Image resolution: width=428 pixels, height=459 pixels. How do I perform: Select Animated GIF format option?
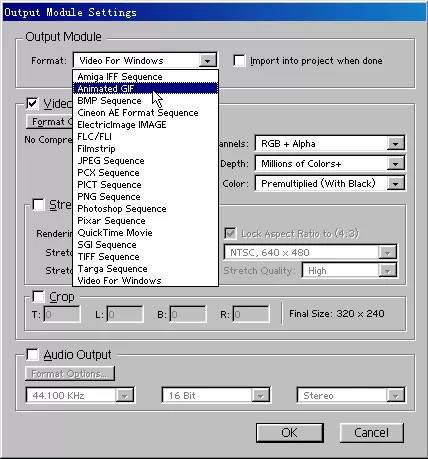pyautogui.click(x=145, y=89)
